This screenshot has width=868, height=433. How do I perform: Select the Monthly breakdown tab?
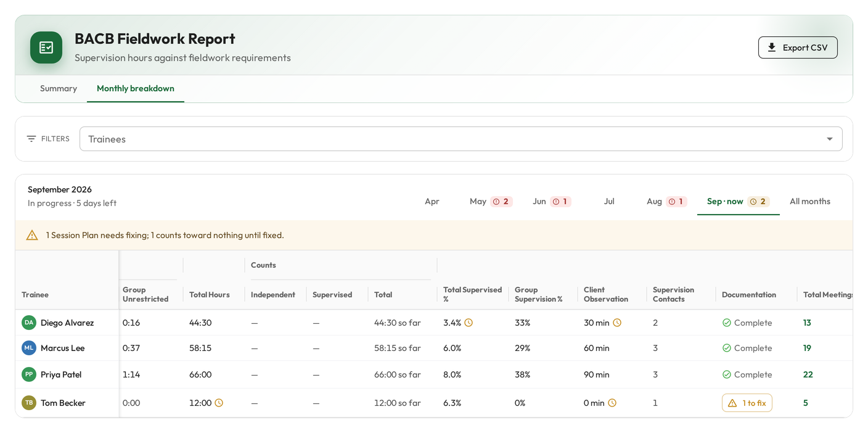[x=136, y=88]
